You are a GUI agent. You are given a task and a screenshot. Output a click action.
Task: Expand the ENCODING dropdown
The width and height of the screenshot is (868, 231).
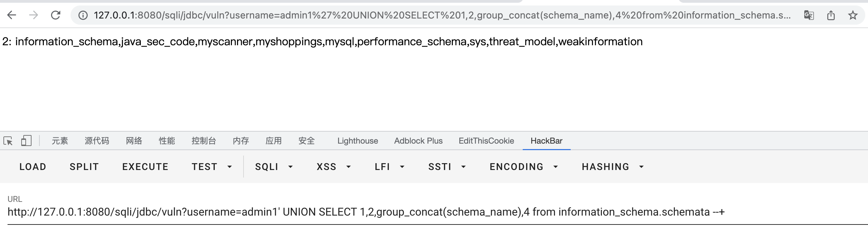[524, 167]
